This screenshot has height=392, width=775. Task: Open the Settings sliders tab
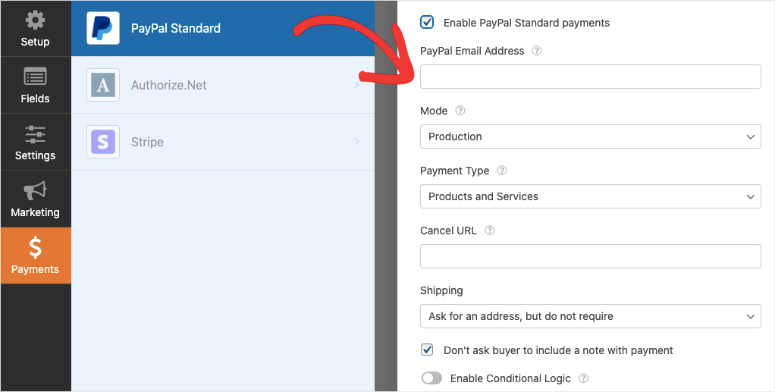coord(35,142)
